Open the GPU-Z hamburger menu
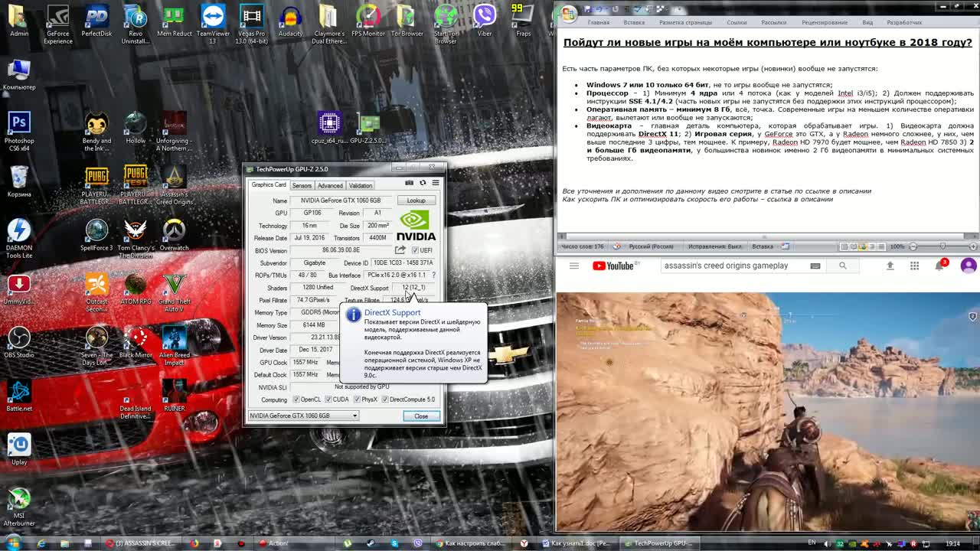 [436, 183]
